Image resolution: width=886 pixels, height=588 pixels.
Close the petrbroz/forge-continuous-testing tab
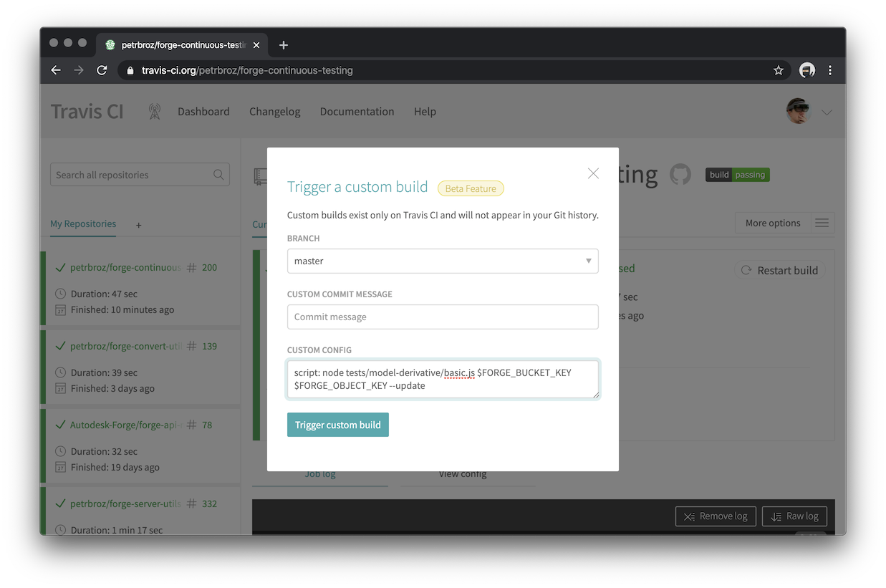(x=256, y=45)
